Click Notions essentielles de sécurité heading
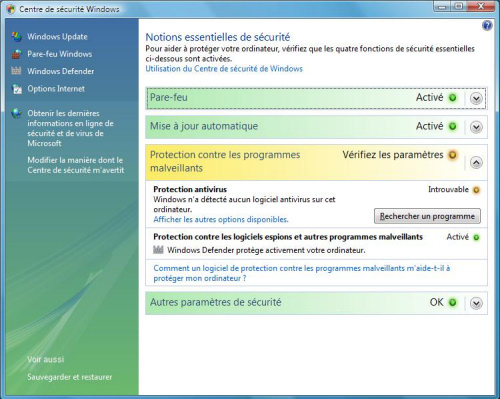500x399 pixels. [218, 37]
